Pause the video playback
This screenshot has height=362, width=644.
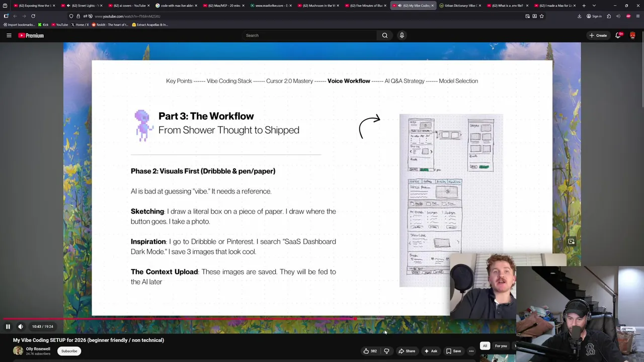tap(8, 326)
